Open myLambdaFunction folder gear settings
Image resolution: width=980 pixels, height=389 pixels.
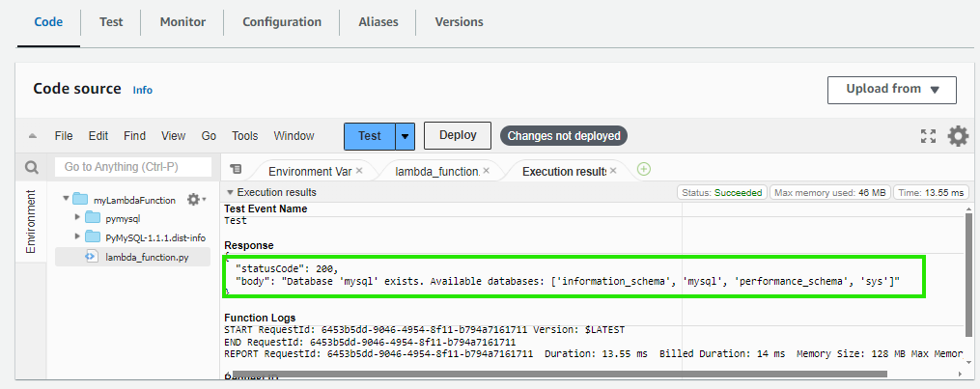[194, 200]
